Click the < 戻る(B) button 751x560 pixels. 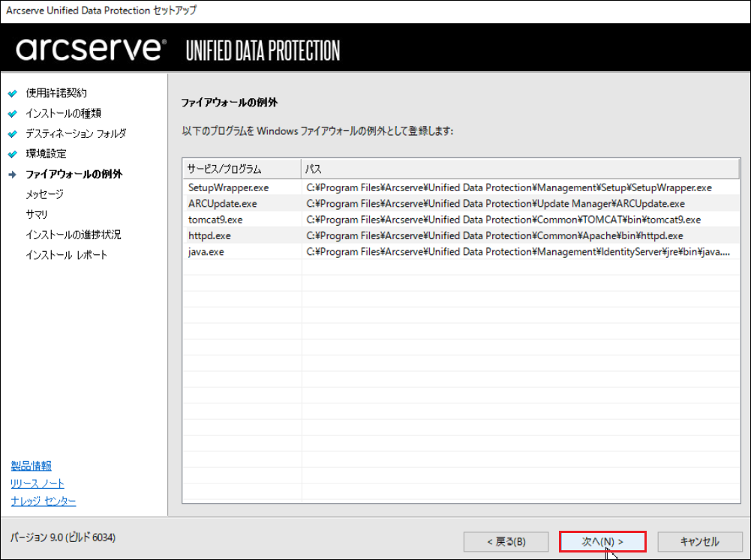[506, 542]
